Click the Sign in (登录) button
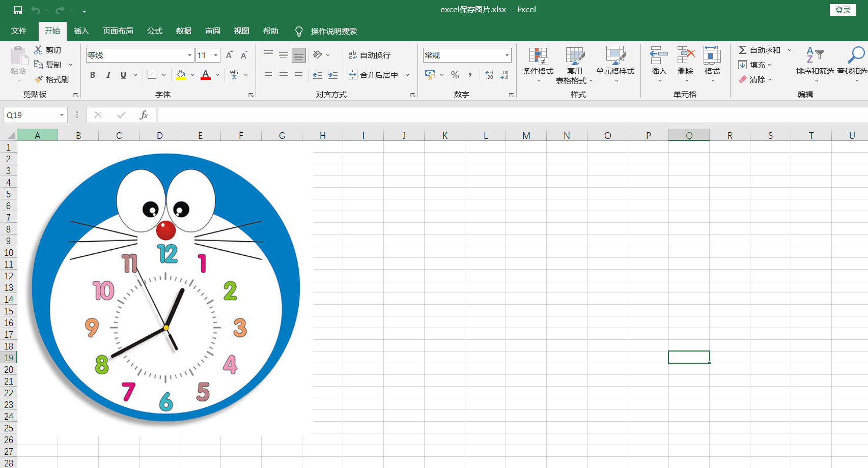The image size is (868, 468). click(x=843, y=10)
